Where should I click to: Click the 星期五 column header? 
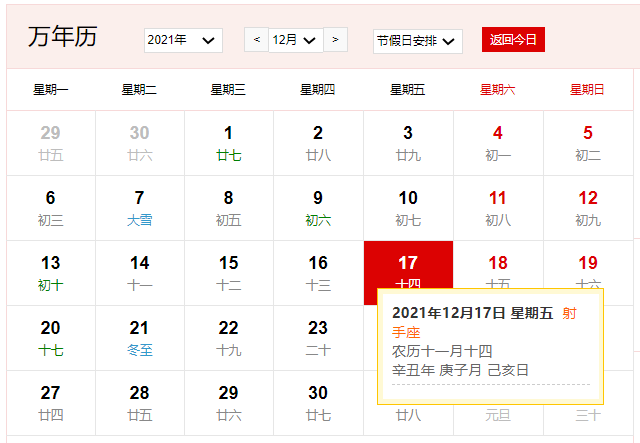tap(407, 89)
